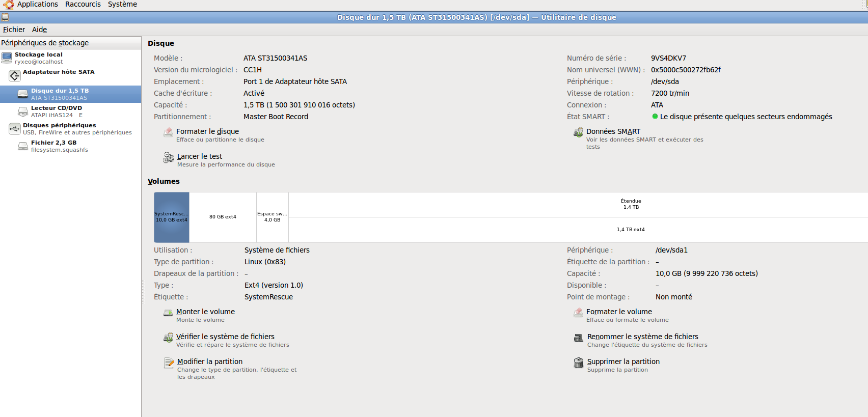This screenshot has width=868, height=417.
Task: Click the Données SMART icon
Action: [578, 132]
